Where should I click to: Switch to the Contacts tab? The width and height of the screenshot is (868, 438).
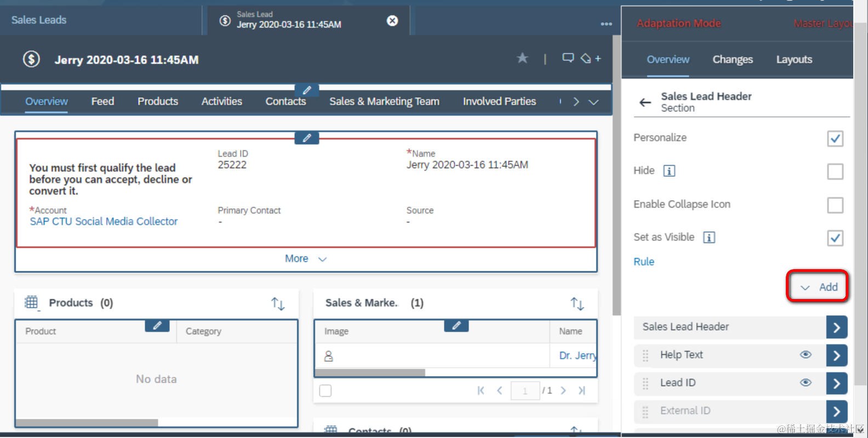[x=285, y=101]
